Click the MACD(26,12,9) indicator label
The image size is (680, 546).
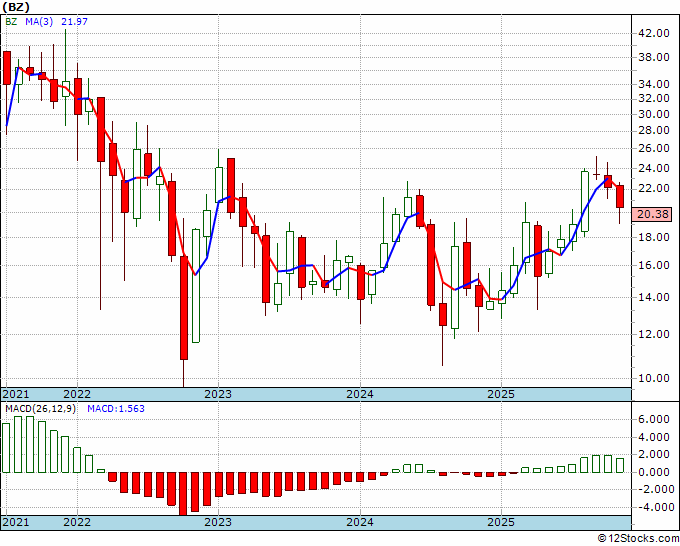click(x=40, y=409)
